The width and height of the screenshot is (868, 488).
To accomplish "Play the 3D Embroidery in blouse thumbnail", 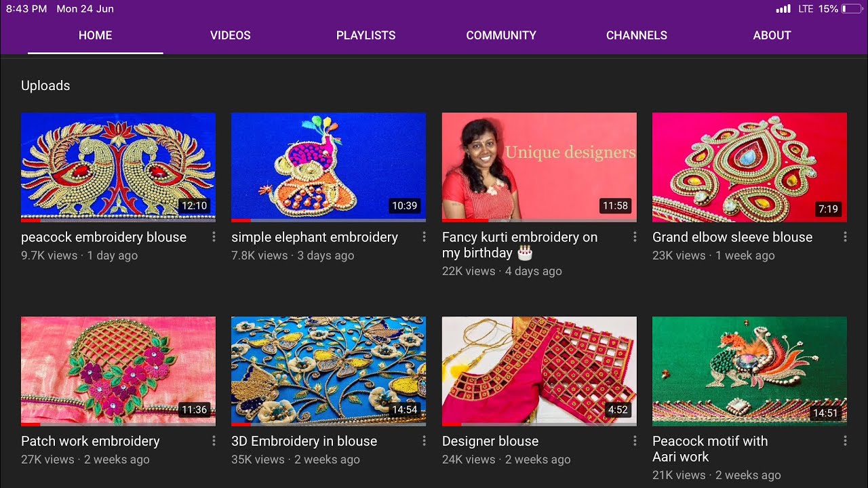I will pos(328,371).
